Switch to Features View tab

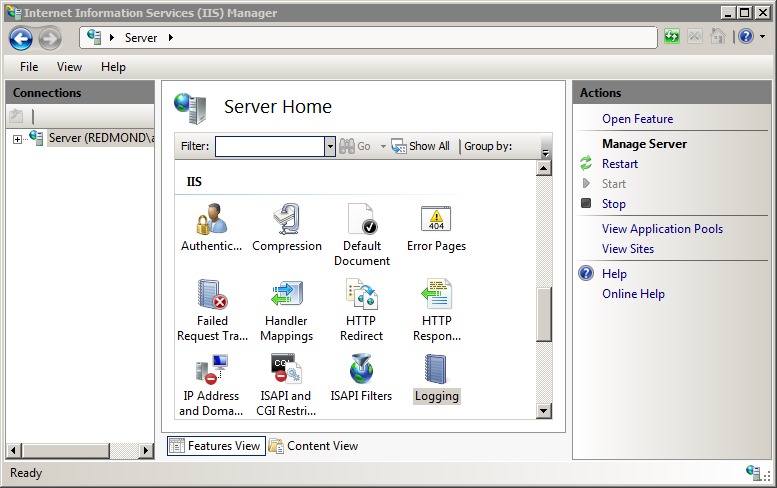216,446
